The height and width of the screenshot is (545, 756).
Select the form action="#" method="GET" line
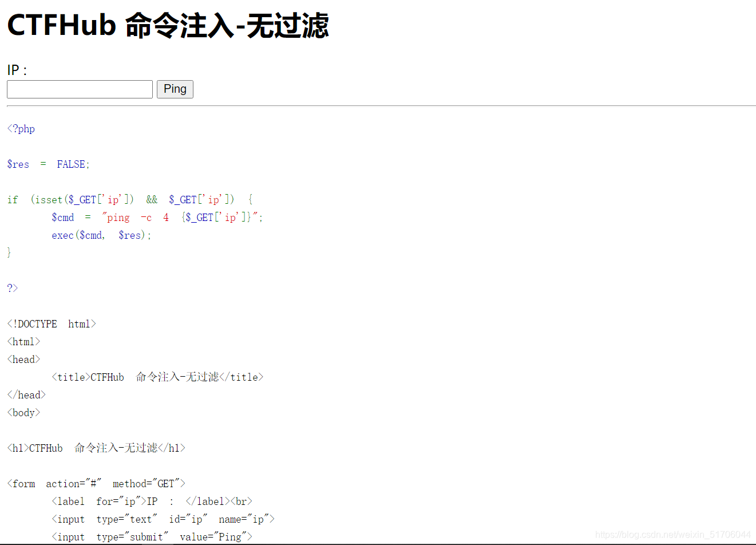pyautogui.click(x=96, y=483)
